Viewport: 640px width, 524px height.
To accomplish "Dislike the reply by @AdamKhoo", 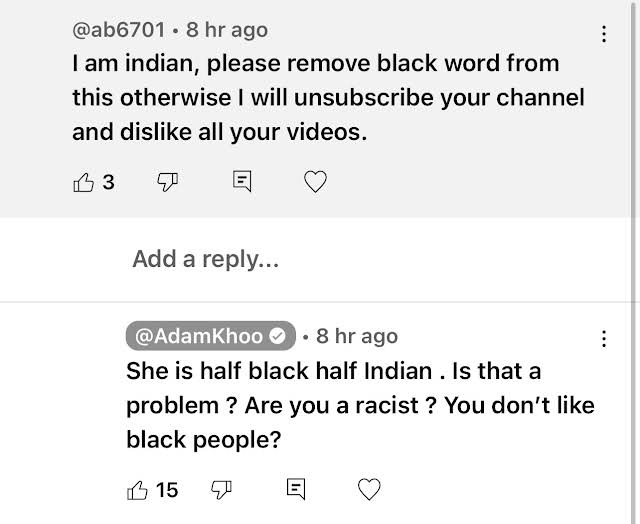I will (x=221, y=490).
